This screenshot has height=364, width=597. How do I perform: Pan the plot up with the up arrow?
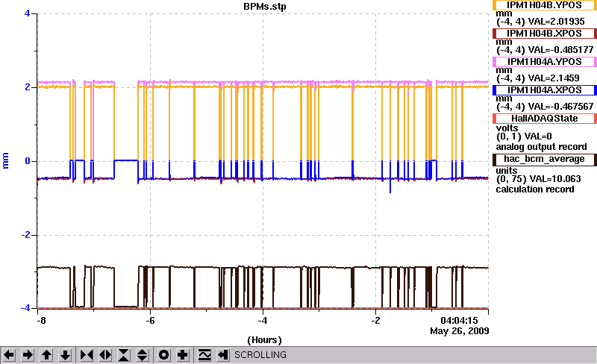coord(46,355)
